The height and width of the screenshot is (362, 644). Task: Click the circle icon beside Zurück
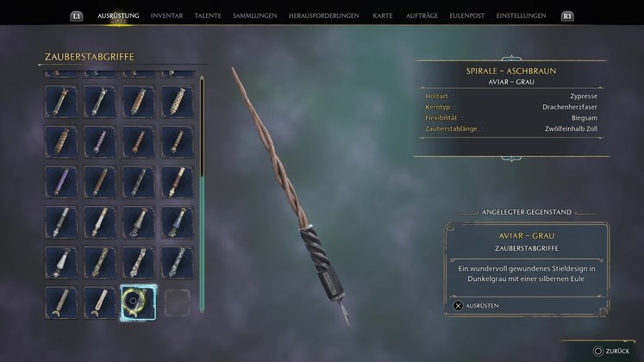coord(598,351)
